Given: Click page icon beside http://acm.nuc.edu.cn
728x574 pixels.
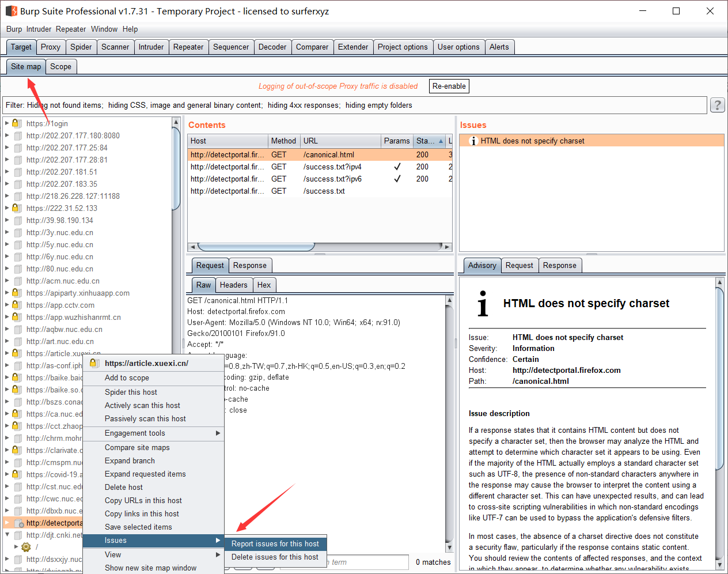Looking at the screenshot, I should [x=18, y=281].
